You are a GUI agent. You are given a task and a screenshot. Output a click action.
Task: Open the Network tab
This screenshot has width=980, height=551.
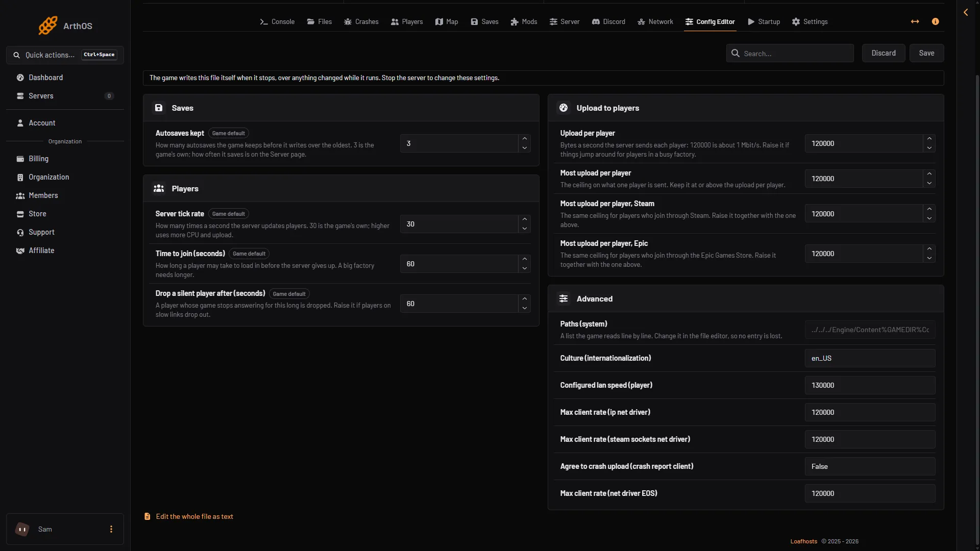click(655, 21)
